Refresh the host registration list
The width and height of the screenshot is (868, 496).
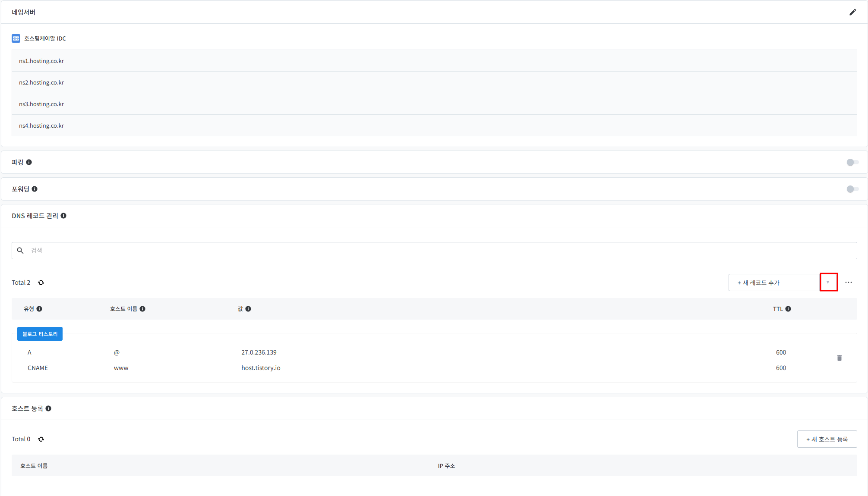(41, 439)
